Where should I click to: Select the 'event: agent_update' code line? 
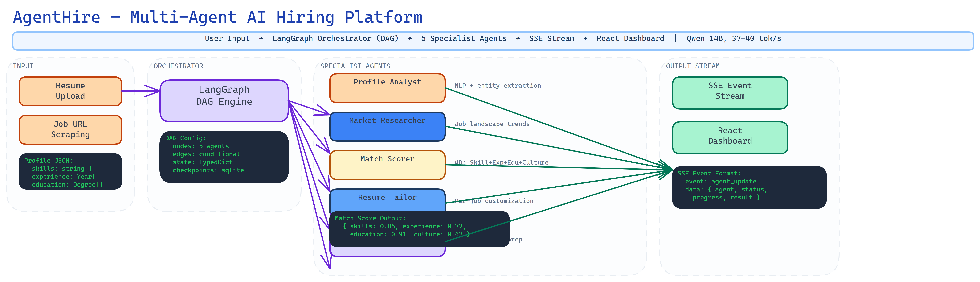[x=721, y=182]
